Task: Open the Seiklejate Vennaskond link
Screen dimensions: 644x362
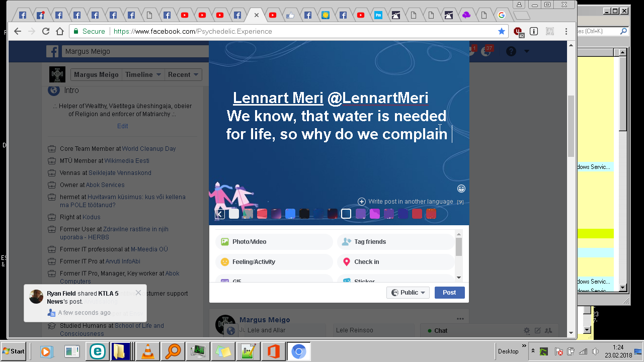Action: click(x=120, y=173)
